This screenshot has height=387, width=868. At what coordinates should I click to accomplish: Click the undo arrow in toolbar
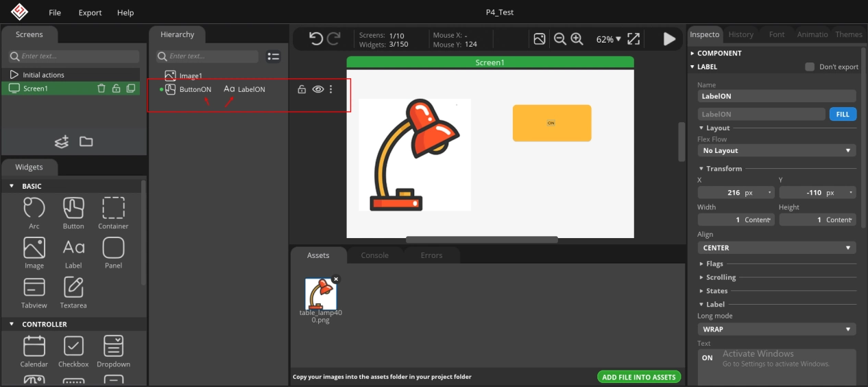(315, 39)
